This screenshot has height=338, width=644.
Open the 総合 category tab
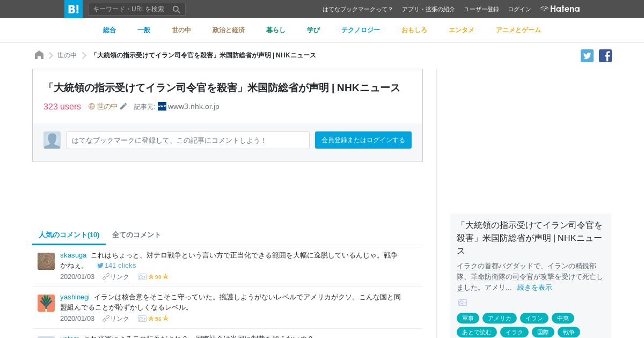(x=109, y=30)
